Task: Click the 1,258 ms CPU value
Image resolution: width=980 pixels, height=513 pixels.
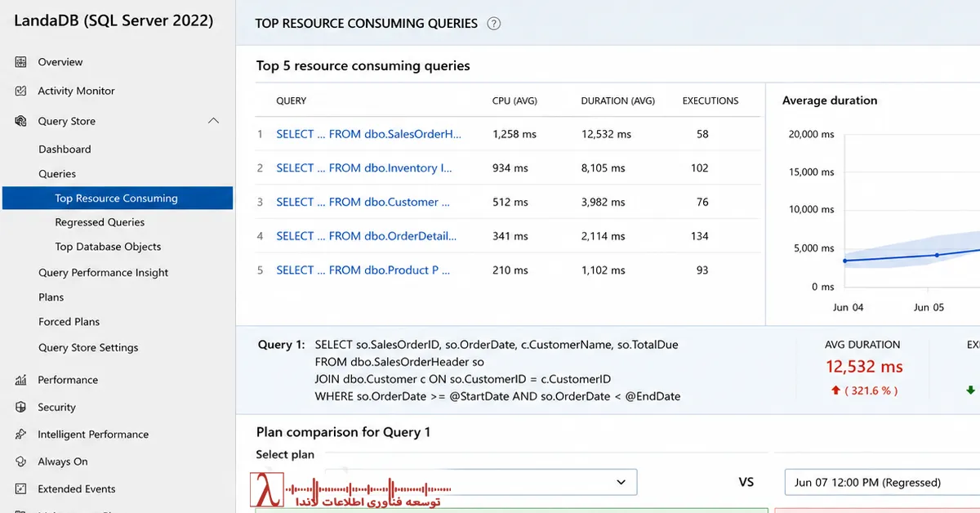Action: tap(514, 134)
